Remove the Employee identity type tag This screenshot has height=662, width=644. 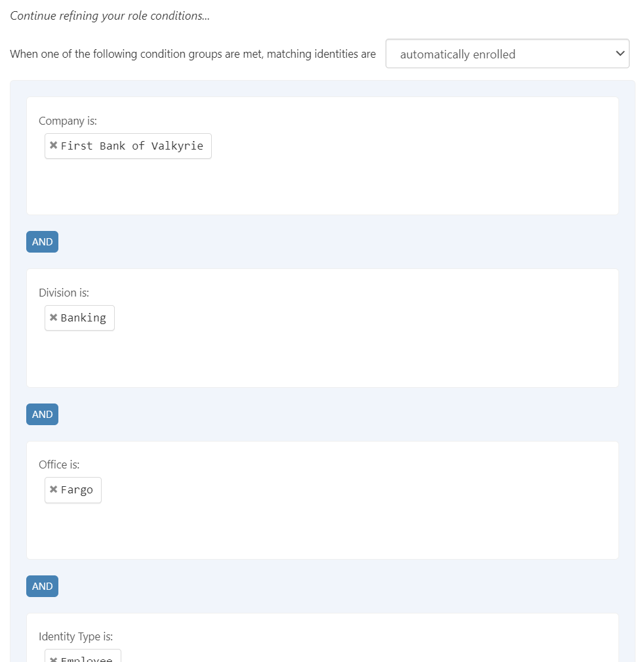[x=54, y=658]
